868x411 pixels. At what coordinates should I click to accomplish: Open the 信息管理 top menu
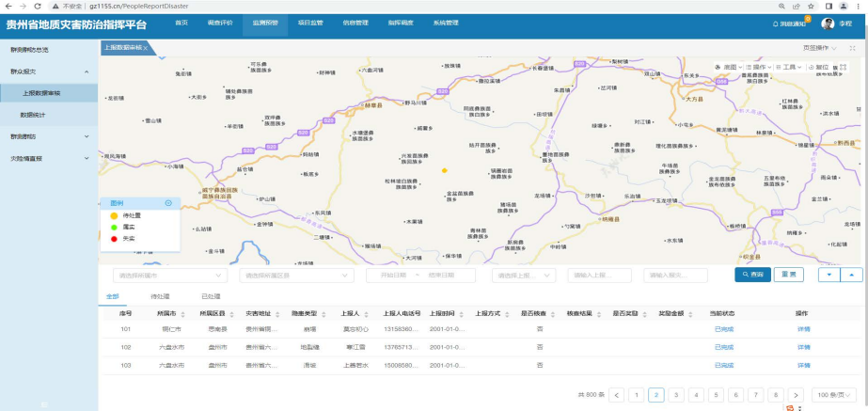[355, 24]
